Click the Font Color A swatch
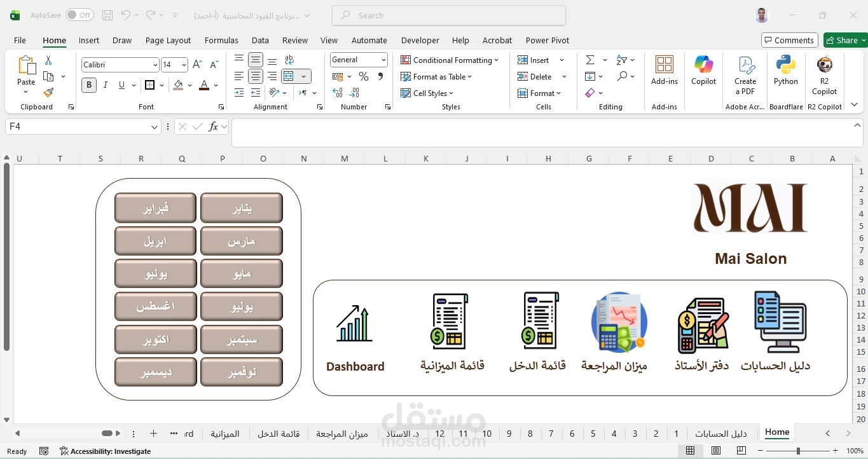868x459 pixels. click(204, 85)
